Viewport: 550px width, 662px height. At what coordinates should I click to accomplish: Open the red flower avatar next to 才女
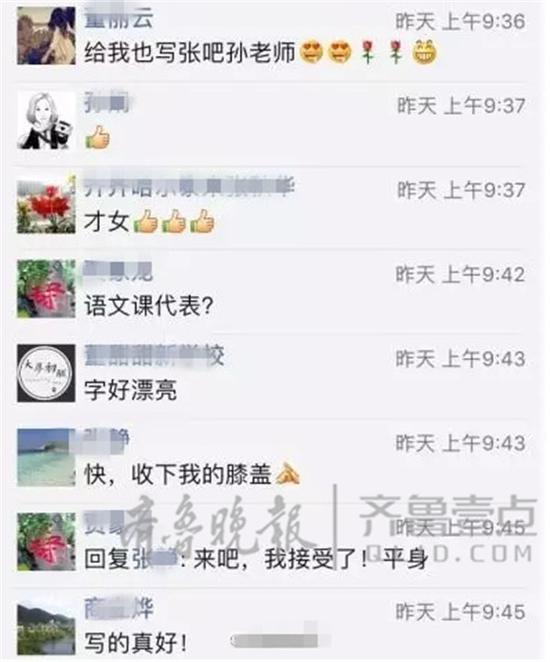click(46, 204)
